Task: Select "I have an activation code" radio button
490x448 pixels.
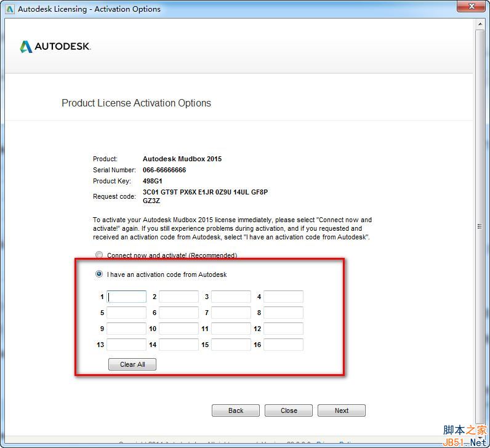Action: coord(99,274)
